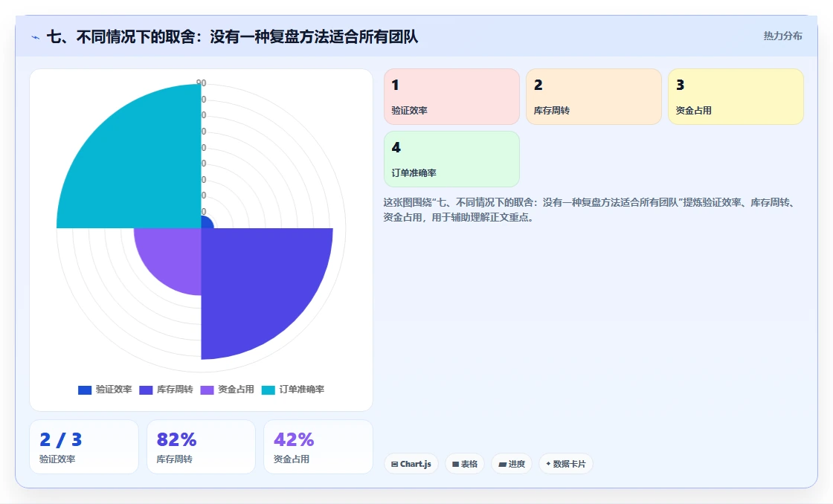Click the Chart.js tag
833x504 pixels.
click(x=411, y=464)
